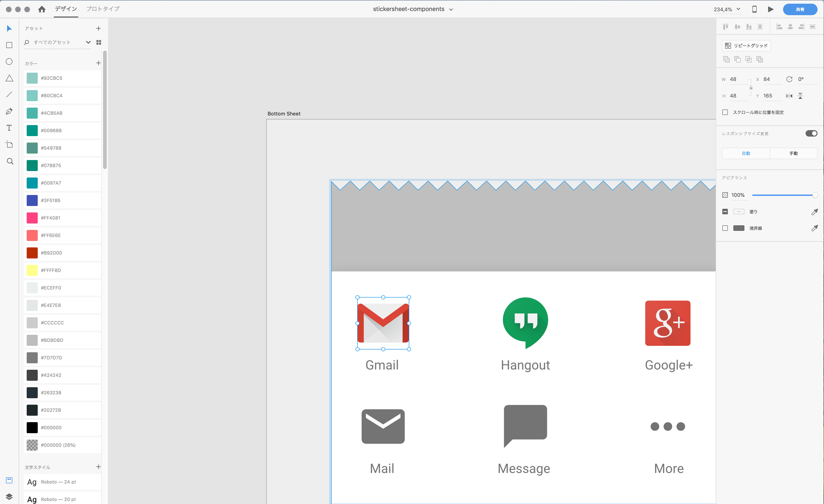Open the すべてのアセット filter dropdown
The width and height of the screenshot is (824, 504).
[x=88, y=42]
